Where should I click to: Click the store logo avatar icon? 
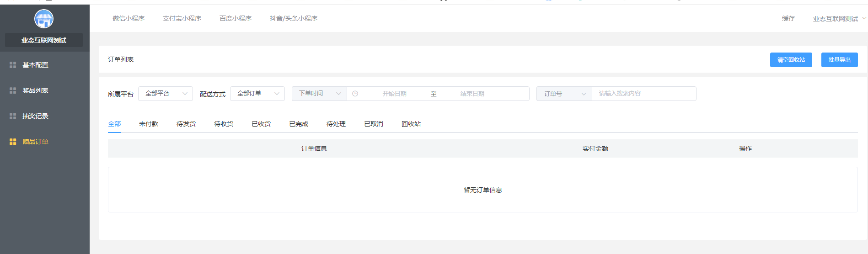44,19
